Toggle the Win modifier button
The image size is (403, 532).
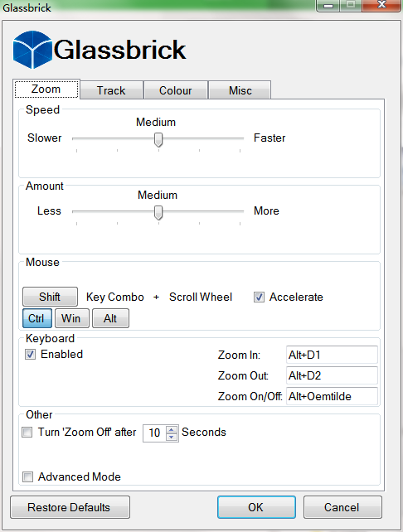pyautogui.click(x=71, y=318)
